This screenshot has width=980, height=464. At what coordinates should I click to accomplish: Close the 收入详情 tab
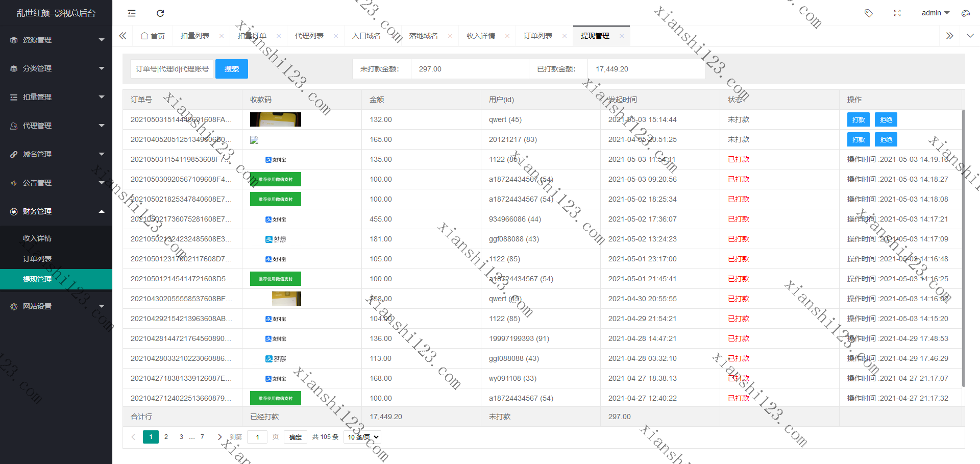coord(507,36)
